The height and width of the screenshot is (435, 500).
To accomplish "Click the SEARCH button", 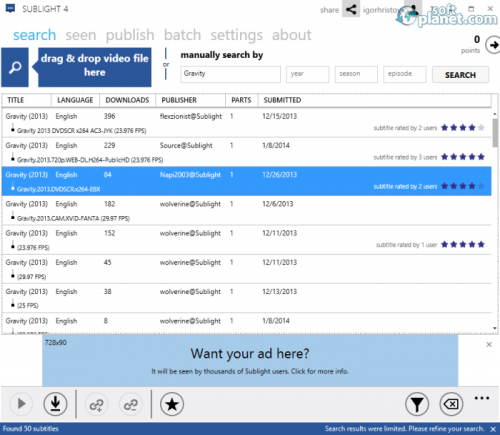I will [460, 75].
